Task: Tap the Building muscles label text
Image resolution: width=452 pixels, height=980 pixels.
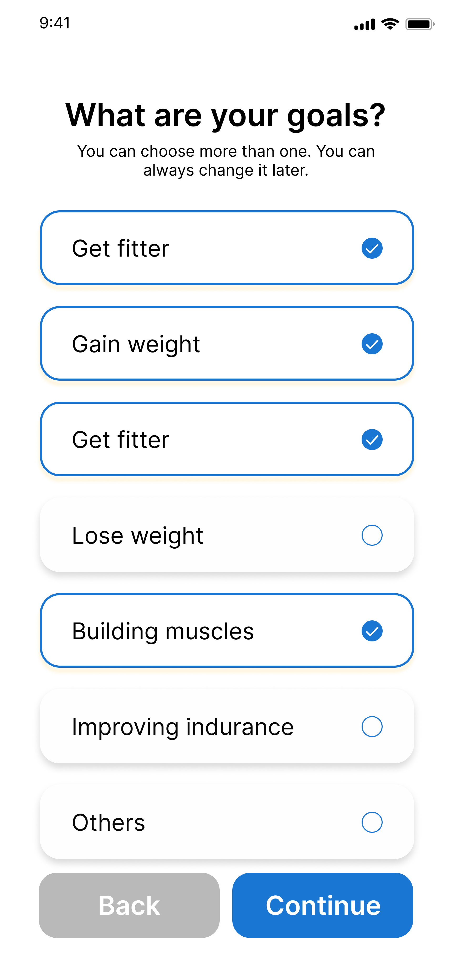Action: tap(163, 631)
